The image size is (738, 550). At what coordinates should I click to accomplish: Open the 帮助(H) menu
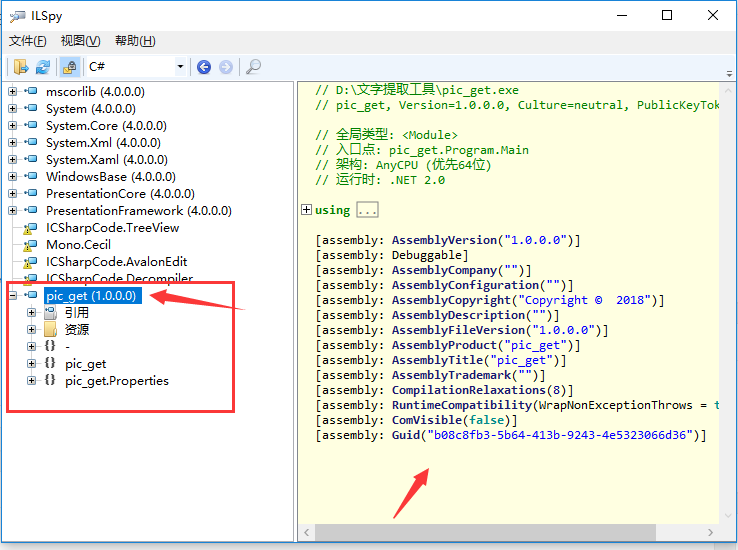pyautogui.click(x=135, y=41)
